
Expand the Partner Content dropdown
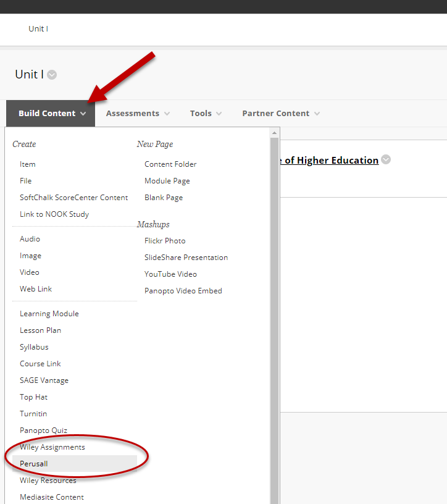pos(281,114)
